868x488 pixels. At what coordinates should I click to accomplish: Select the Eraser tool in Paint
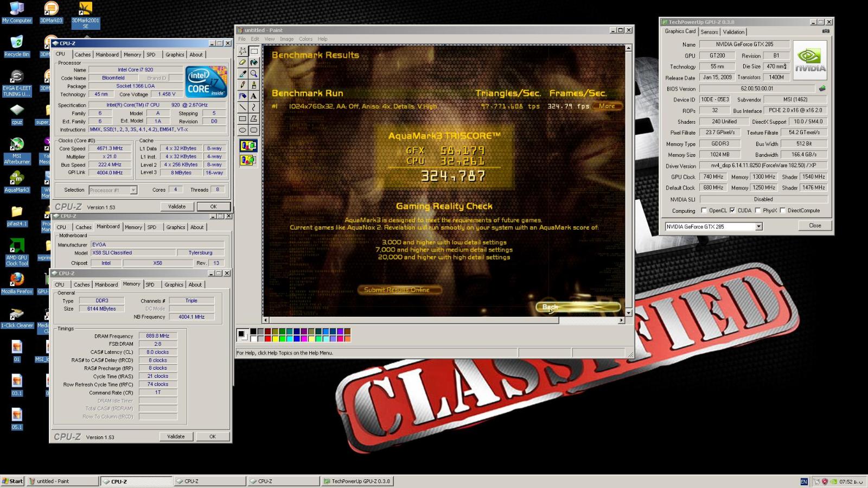[242, 62]
